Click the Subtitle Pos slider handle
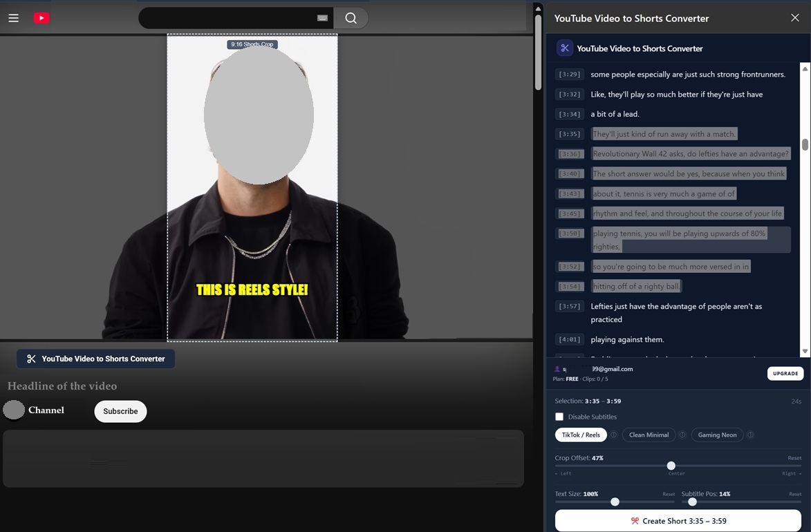811x532 pixels. (692, 502)
